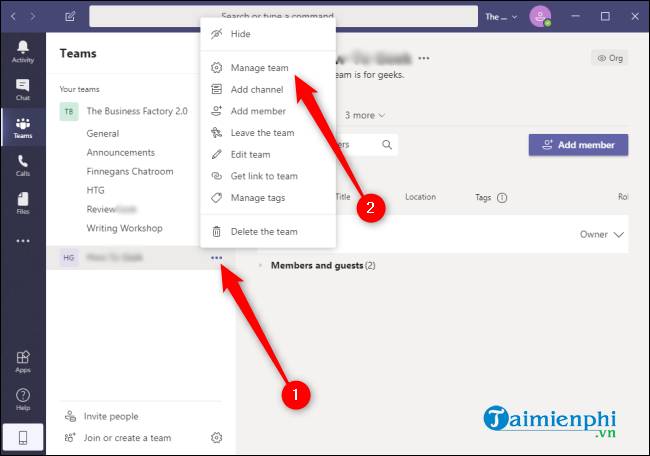Open the Owner role dropdown
The width and height of the screenshot is (650, 456).
(x=601, y=235)
